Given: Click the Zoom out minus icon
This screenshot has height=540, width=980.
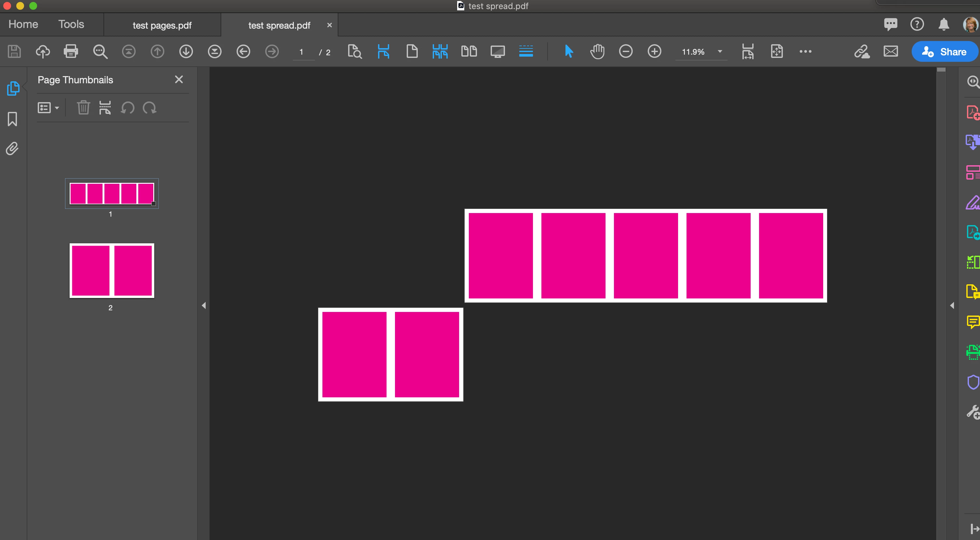Looking at the screenshot, I should [x=626, y=51].
